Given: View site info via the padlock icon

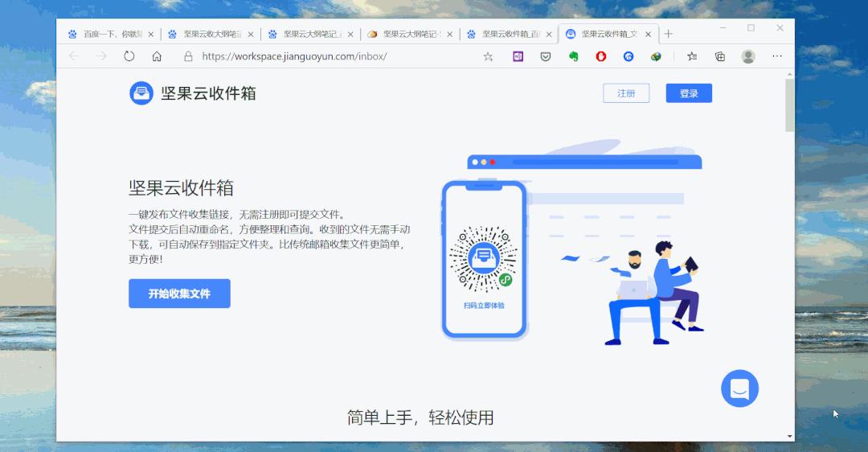Looking at the screenshot, I should (188, 56).
